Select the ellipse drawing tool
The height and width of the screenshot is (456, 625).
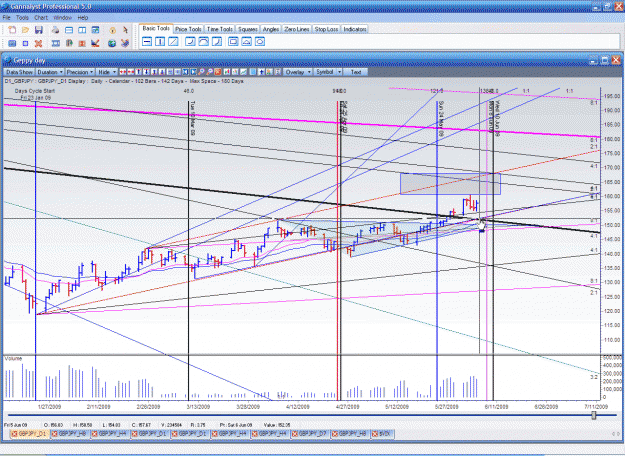click(259, 41)
